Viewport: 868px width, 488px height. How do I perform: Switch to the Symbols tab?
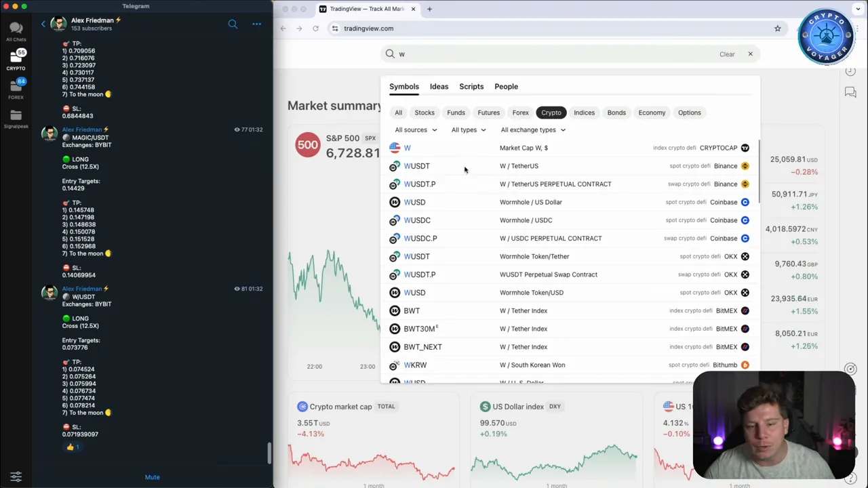pos(404,87)
